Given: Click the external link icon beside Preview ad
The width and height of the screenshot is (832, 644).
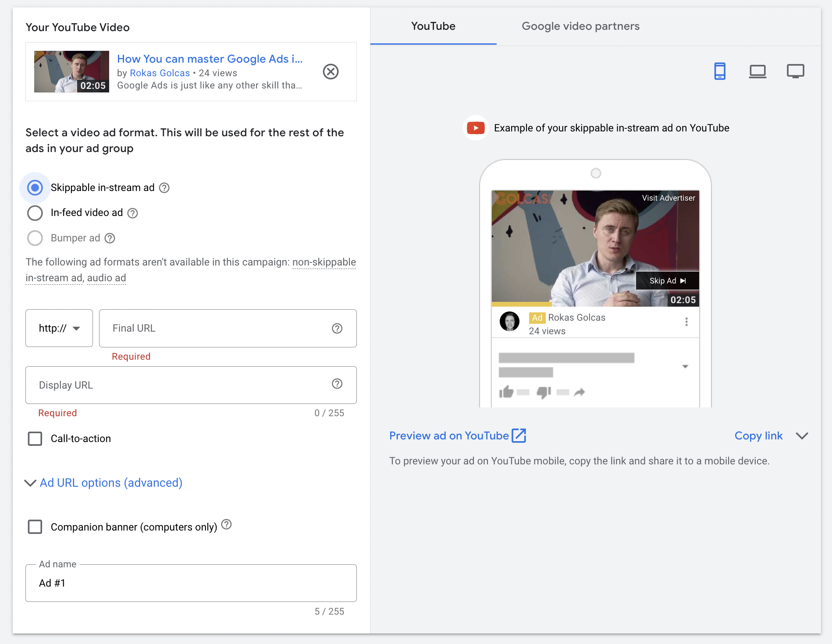Looking at the screenshot, I should coord(519,435).
